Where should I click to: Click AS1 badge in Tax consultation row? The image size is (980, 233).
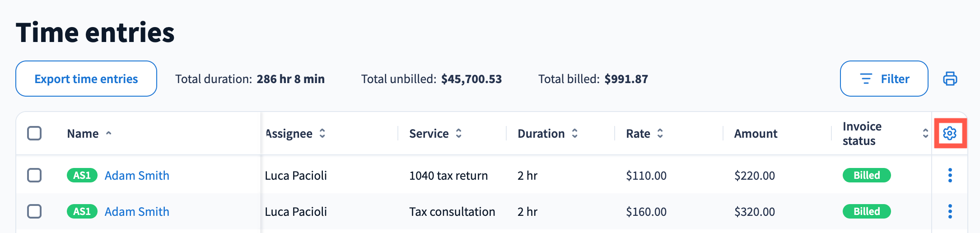point(82,211)
